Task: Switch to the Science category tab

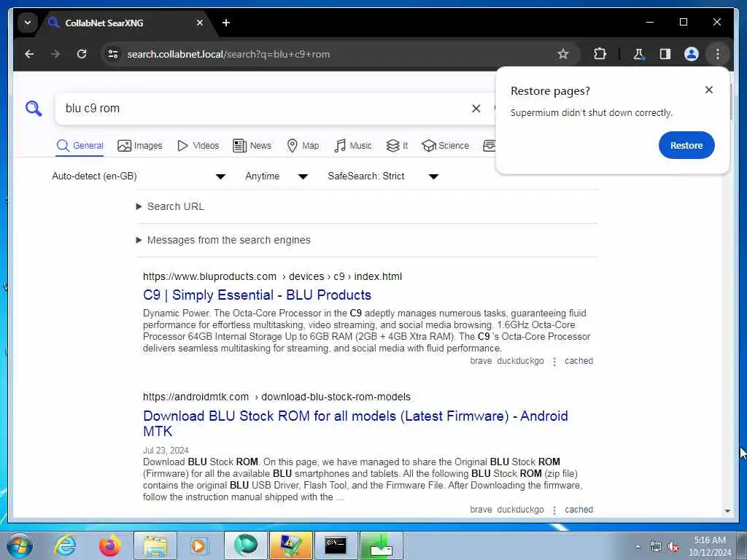Action: [x=446, y=146]
